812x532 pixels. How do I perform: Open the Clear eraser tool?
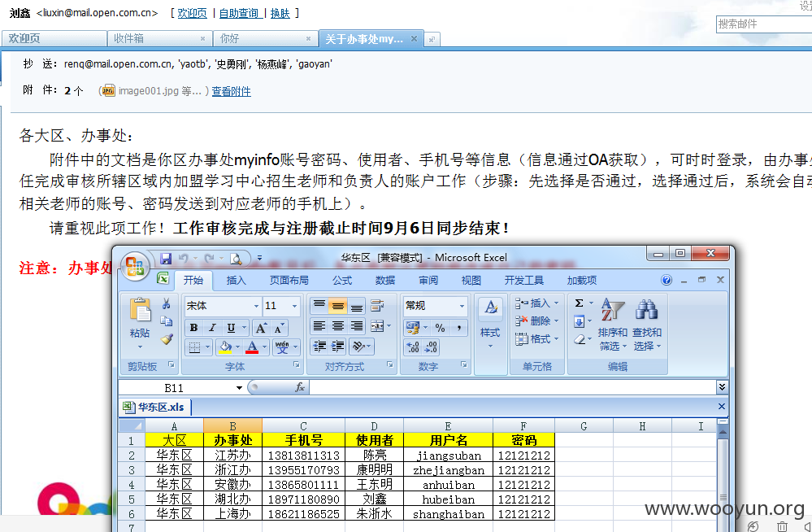click(580, 340)
